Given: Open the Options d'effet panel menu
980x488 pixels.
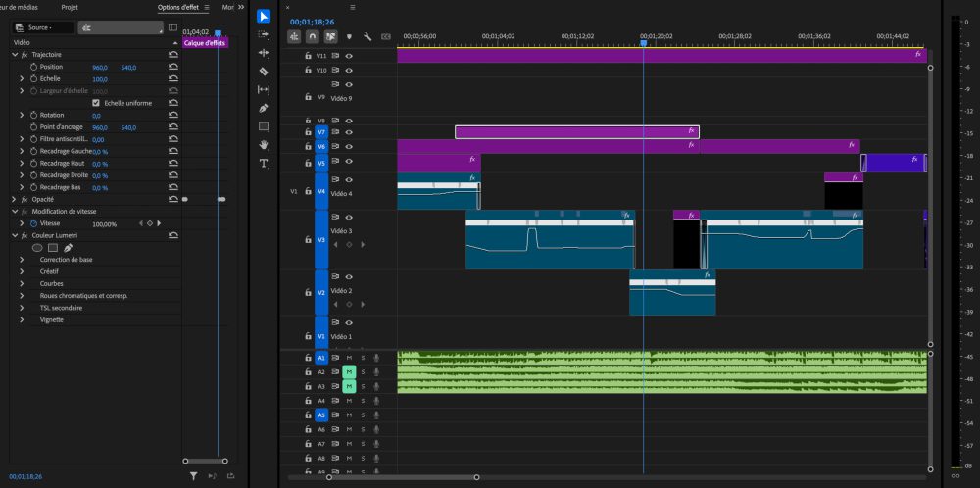Looking at the screenshot, I should click(x=206, y=7).
